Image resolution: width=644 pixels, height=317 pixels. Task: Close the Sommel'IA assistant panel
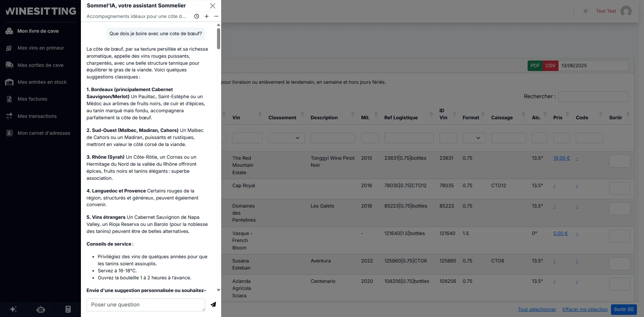[212, 6]
